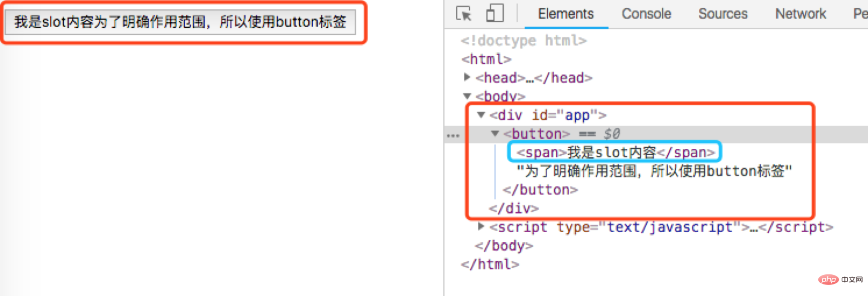Open the Sources tab
This screenshot has width=868, height=296.
pos(723,14)
